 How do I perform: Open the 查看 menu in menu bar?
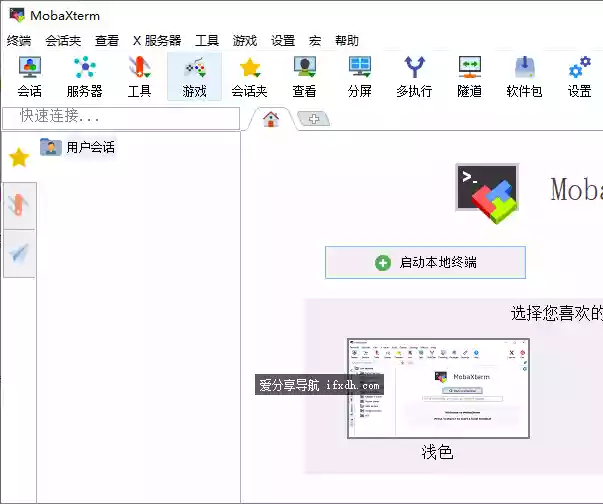point(107,40)
